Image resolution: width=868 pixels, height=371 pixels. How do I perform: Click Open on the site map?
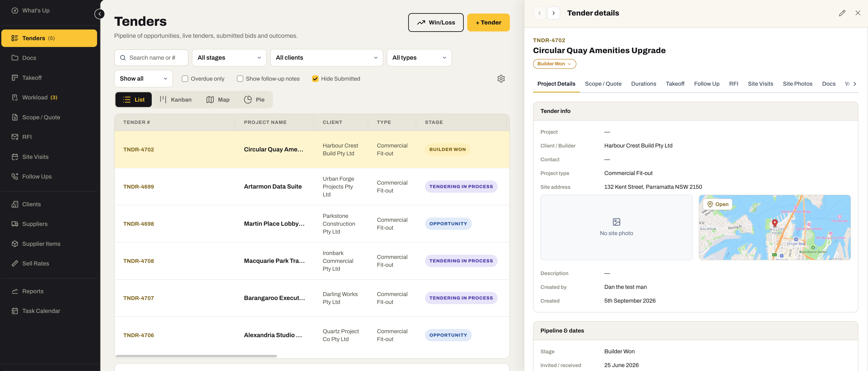click(718, 204)
